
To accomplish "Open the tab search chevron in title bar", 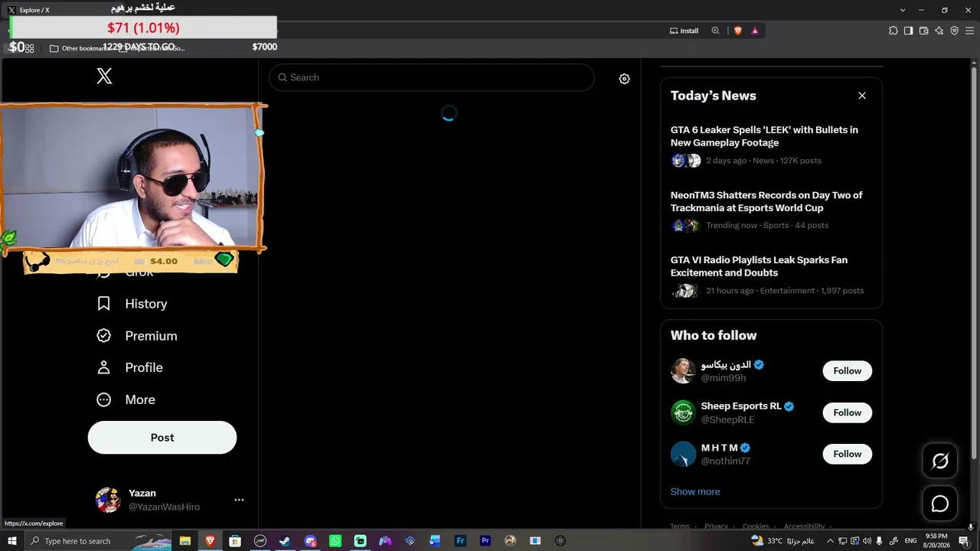I will click(903, 10).
